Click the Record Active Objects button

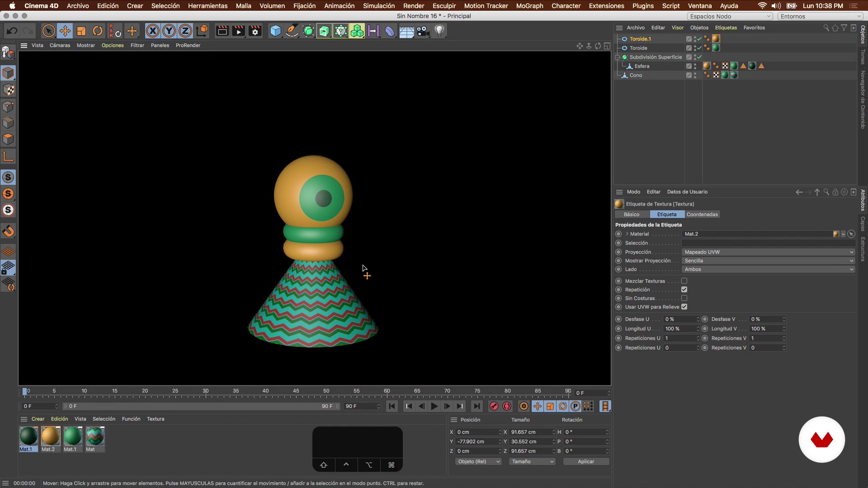pos(494,406)
